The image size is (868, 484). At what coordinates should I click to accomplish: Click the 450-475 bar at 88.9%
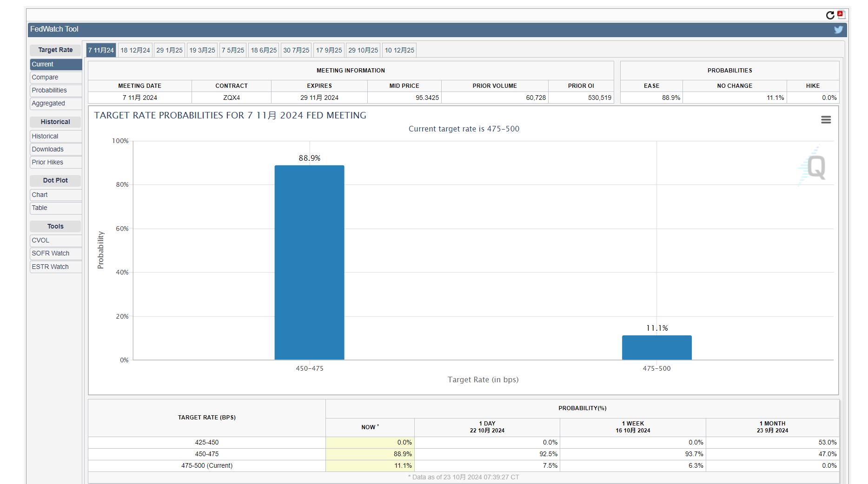click(x=309, y=262)
